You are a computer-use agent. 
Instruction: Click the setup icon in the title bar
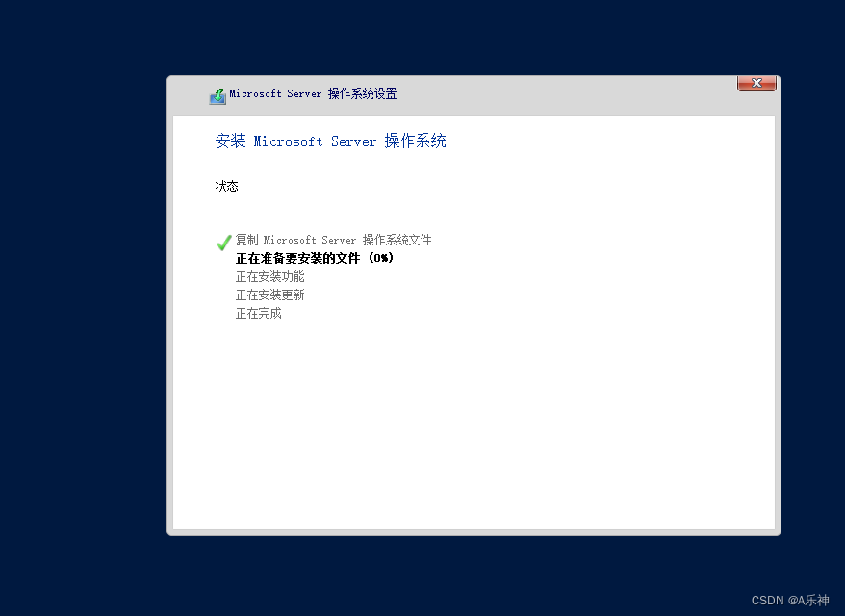click(218, 96)
